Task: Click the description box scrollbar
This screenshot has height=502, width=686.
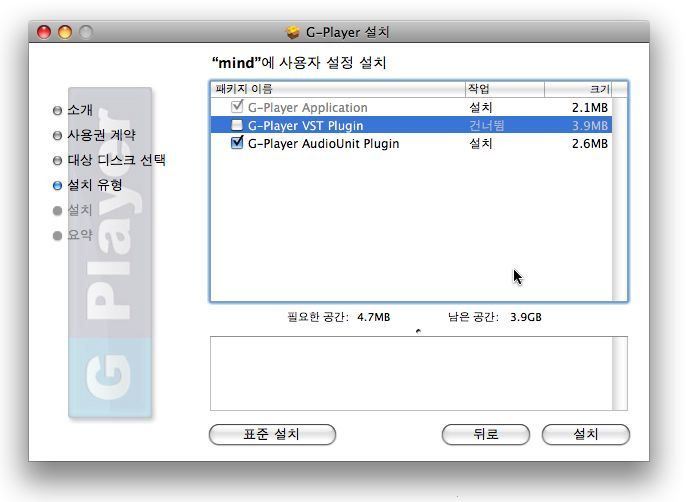Action: tap(619, 373)
